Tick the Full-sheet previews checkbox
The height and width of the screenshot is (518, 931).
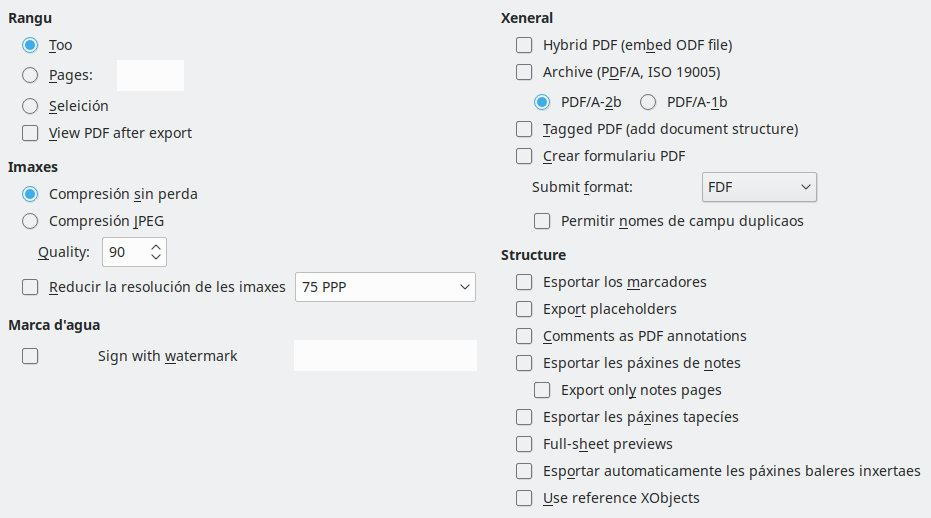pyautogui.click(x=524, y=444)
